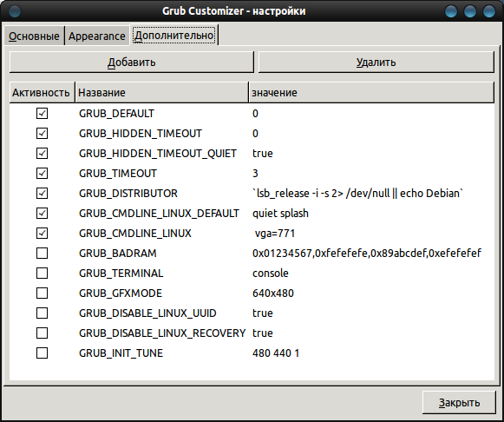Image resolution: width=504 pixels, height=422 pixels.
Task: Check GRUB_DISABLE_LINUX_RECOVERY checkbox
Action: 43,333
